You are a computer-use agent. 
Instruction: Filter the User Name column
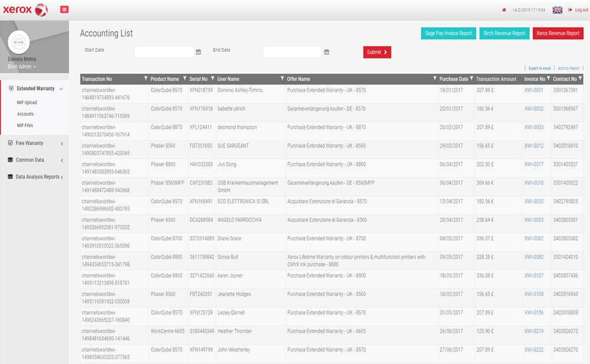tap(282, 78)
